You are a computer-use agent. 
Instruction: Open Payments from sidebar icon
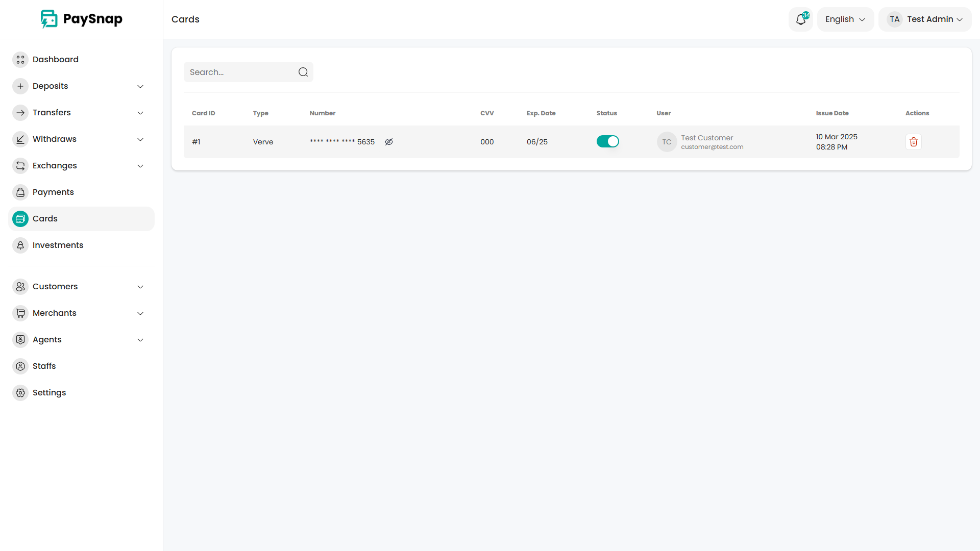pyautogui.click(x=20, y=192)
